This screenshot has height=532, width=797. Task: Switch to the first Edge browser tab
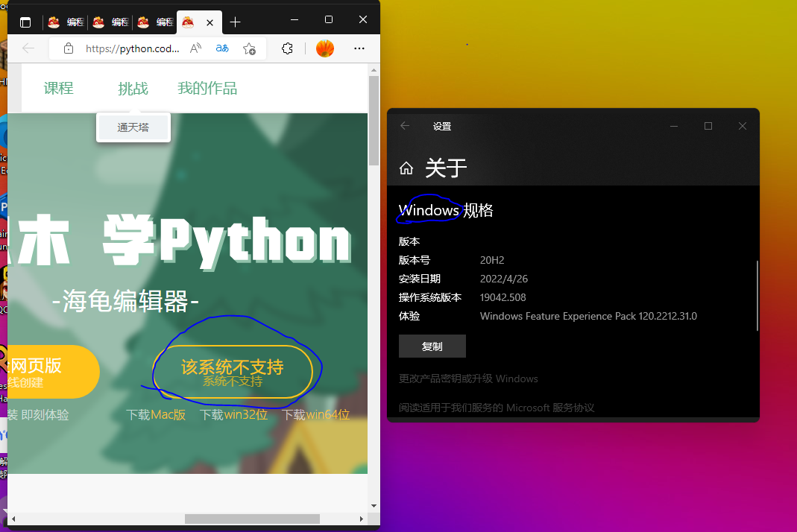66,22
